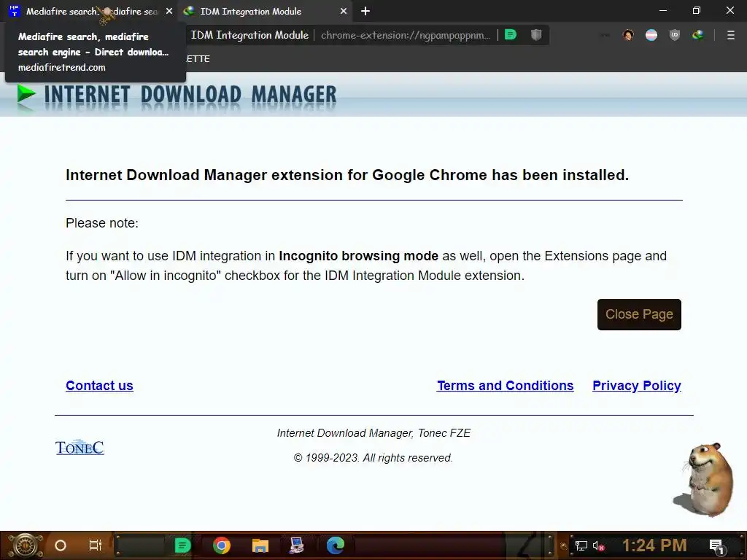Click the gray shield icon in address bar

536,35
